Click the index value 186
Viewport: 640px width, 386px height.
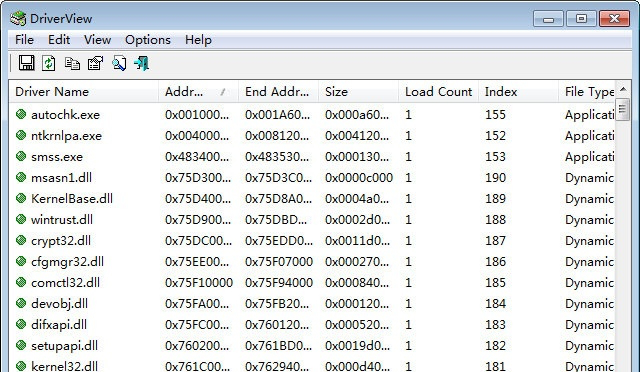(496, 262)
